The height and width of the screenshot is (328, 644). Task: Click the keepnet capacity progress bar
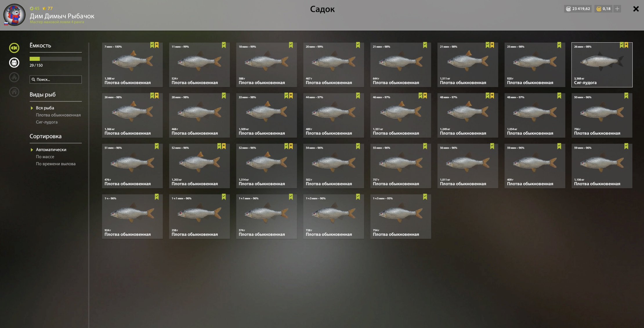[56, 59]
